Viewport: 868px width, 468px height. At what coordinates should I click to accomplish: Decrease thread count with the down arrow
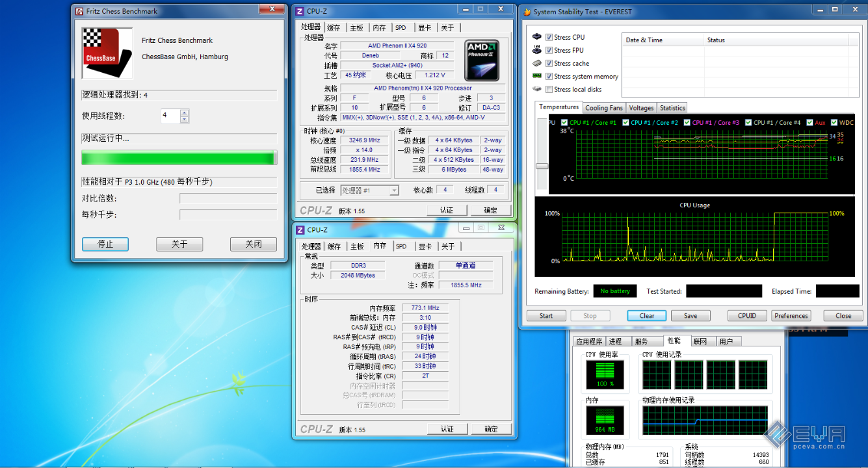click(184, 119)
